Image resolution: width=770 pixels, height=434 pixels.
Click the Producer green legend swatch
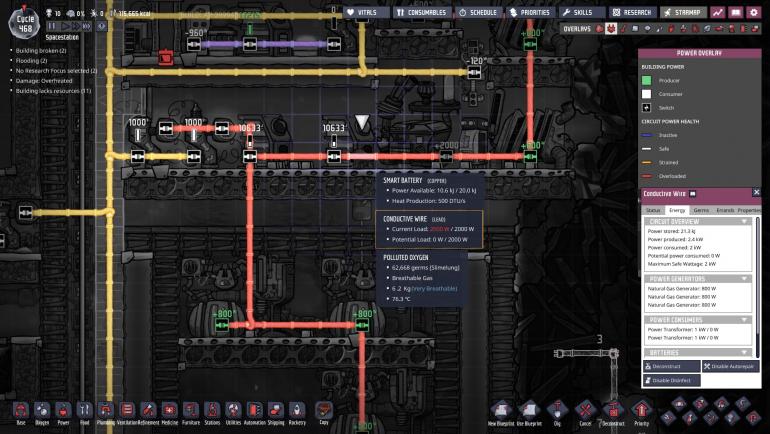coord(646,80)
